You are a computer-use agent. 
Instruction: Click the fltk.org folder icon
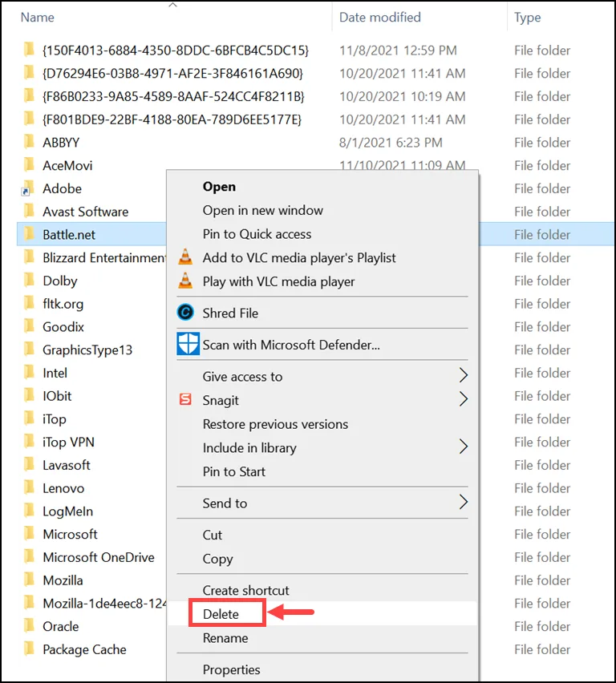29,303
